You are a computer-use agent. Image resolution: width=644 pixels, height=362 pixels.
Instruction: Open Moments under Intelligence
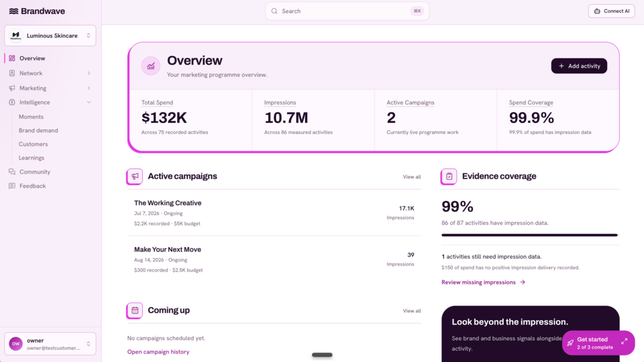pyautogui.click(x=31, y=117)
